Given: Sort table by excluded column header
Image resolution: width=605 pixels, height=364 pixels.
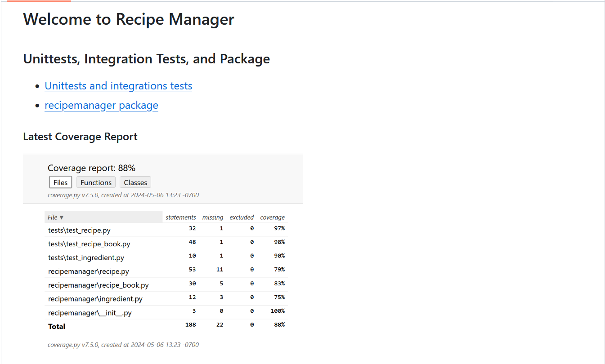Looking at the screenshot, I should click(x=242, y=218).
